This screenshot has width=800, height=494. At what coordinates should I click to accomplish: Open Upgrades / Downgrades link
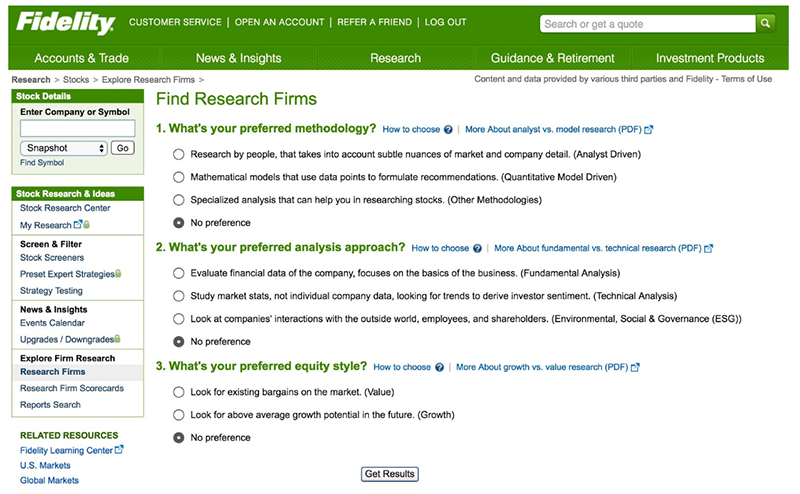coord(67,339)
